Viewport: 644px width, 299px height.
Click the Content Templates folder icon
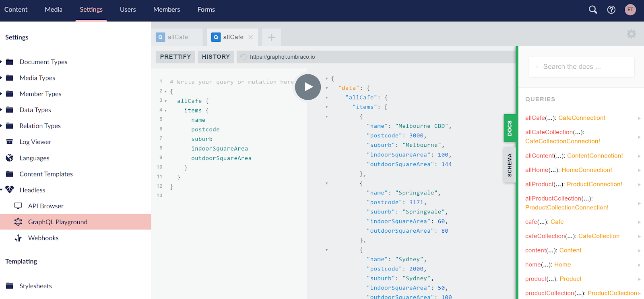10,174
